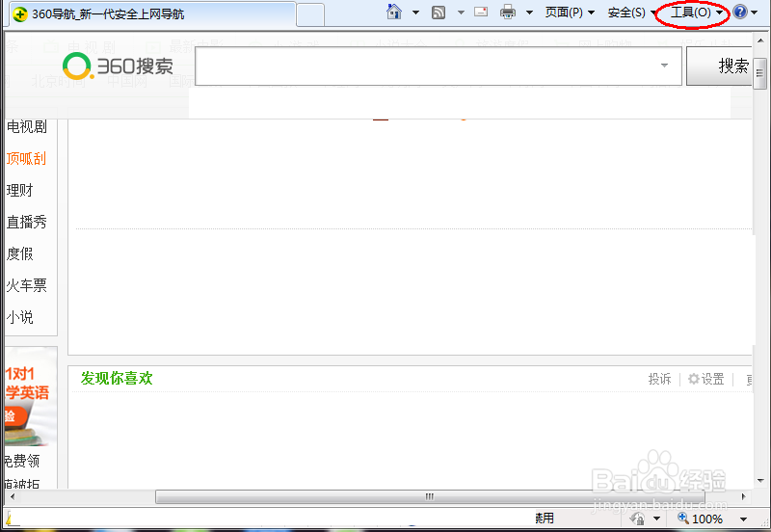Click the Help question mark icon
The width and height of the screenshot is (771, 532).
coord(739,12)
